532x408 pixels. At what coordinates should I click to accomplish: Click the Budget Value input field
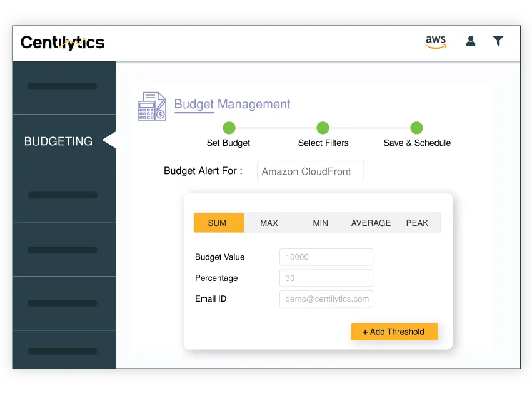point(326,257)
